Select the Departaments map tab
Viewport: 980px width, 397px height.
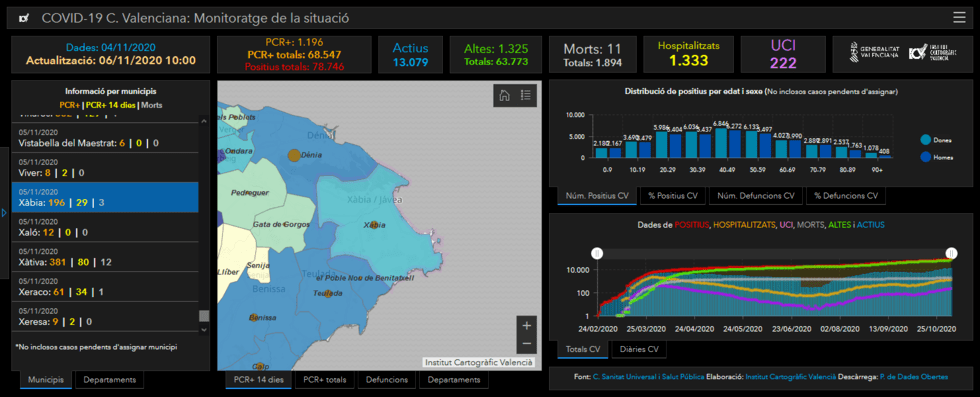(454, 379)
